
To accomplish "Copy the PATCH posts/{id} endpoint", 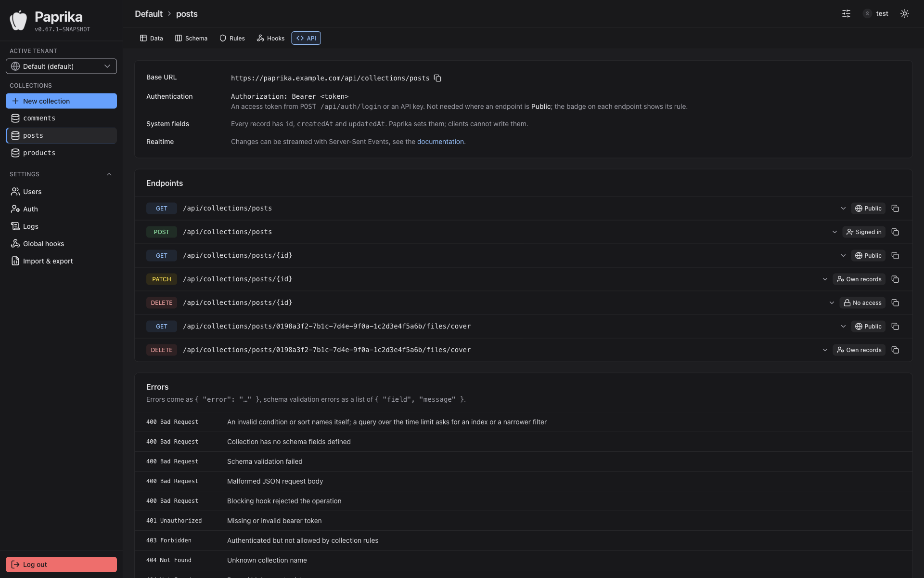I will coord(895,279).
